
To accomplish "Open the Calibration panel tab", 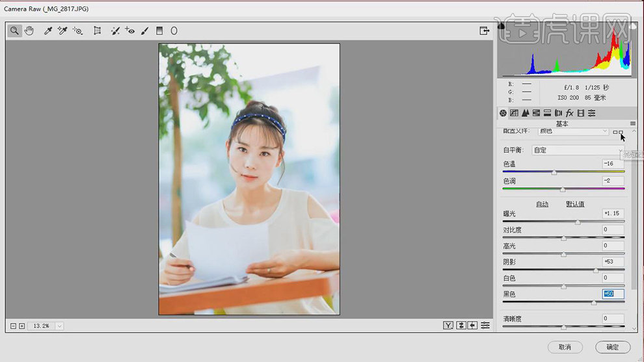I will coord(581,113).
